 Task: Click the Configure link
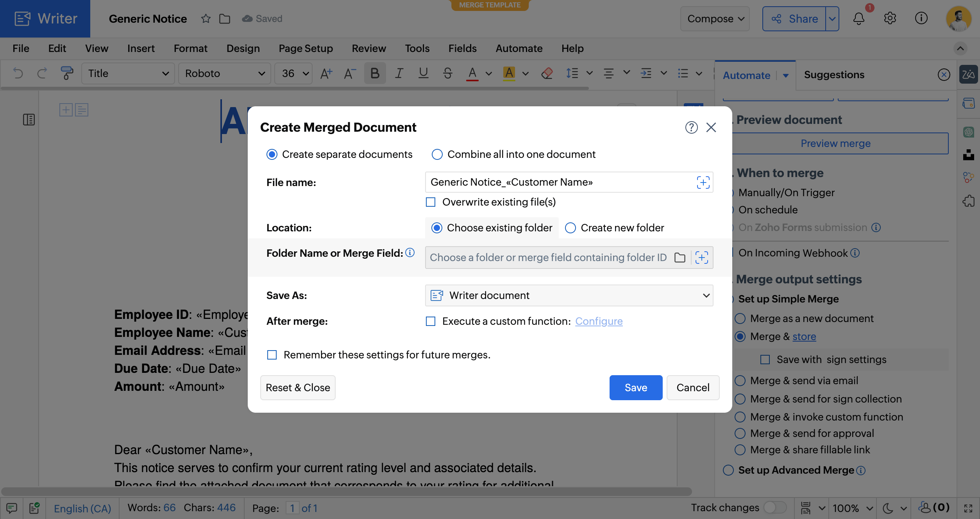tap(599, 321)
